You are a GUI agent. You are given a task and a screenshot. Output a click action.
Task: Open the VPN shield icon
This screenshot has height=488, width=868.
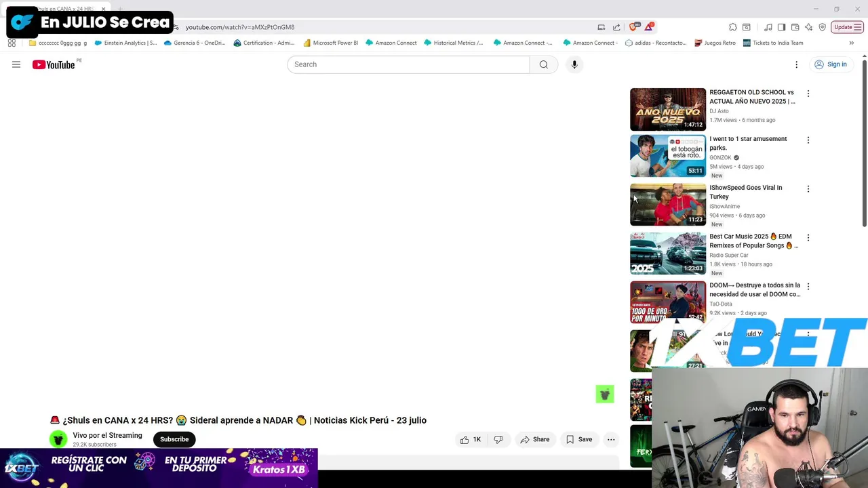pos(822,27)
